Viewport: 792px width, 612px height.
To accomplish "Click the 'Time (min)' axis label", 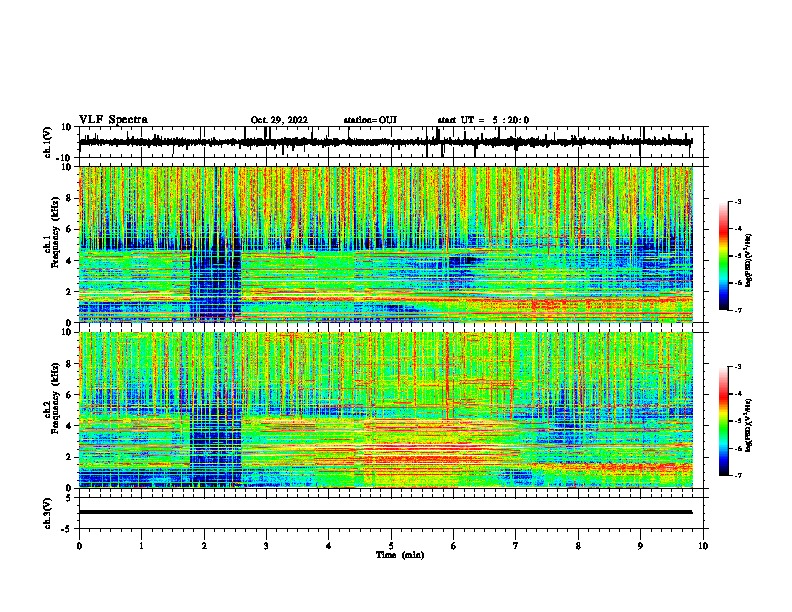I will pyautogui.click(x=400, y=555).
